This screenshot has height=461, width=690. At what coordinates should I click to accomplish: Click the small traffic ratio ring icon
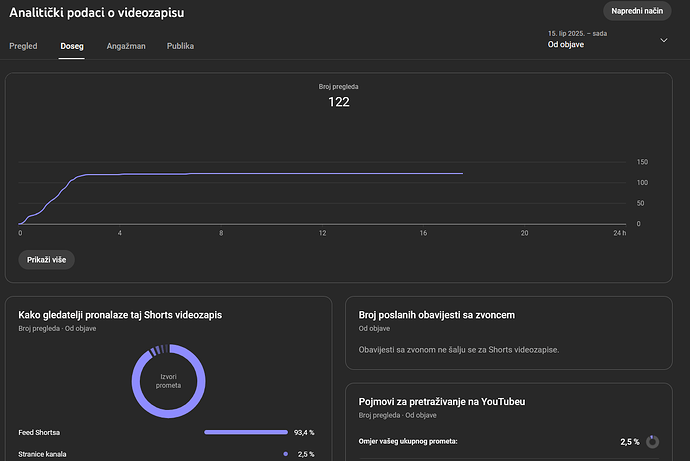point(652,442)
